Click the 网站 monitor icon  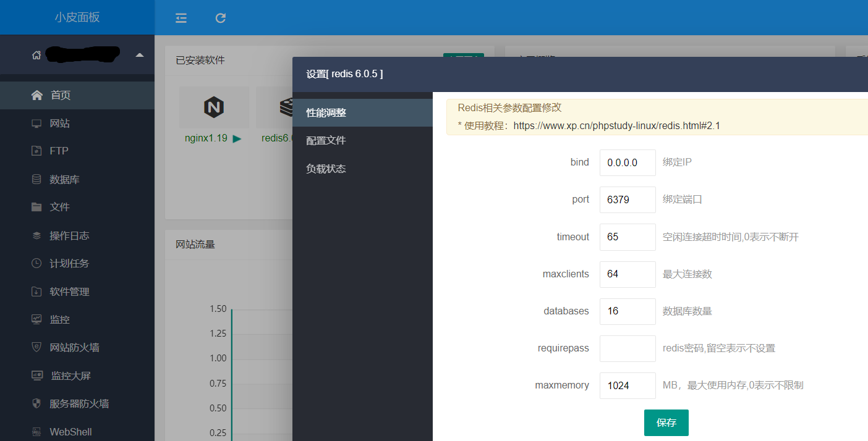(x=36, y=124)
